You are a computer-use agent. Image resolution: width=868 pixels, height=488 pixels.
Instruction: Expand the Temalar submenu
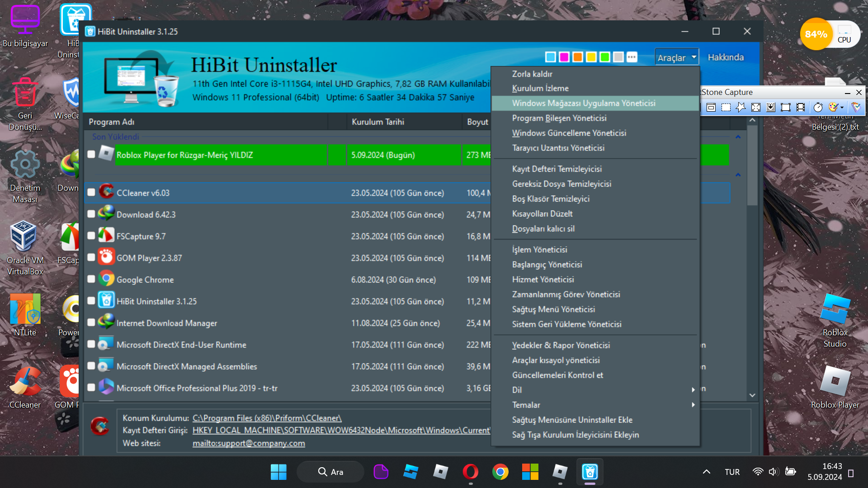pyautogui.click(x=595, y=405)
